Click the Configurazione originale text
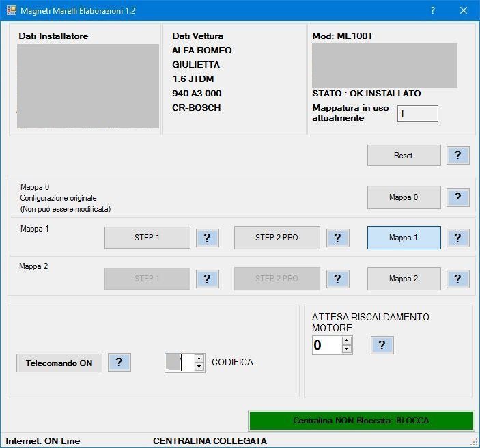Image resolution: width=480 pixels, height=448 pixels. 58,198
